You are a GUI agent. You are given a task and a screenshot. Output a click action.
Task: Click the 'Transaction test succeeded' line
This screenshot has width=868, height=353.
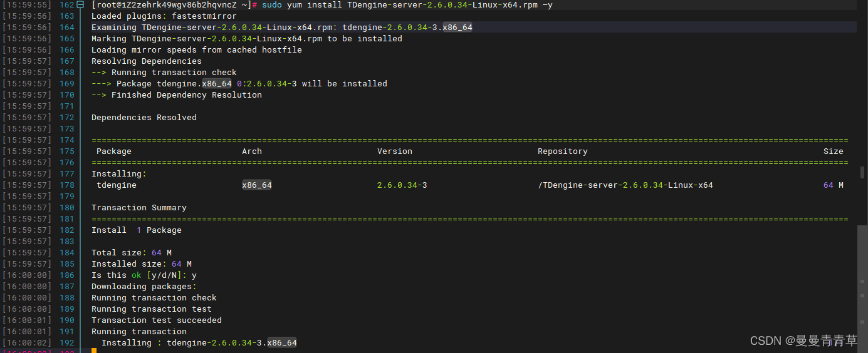157,320
